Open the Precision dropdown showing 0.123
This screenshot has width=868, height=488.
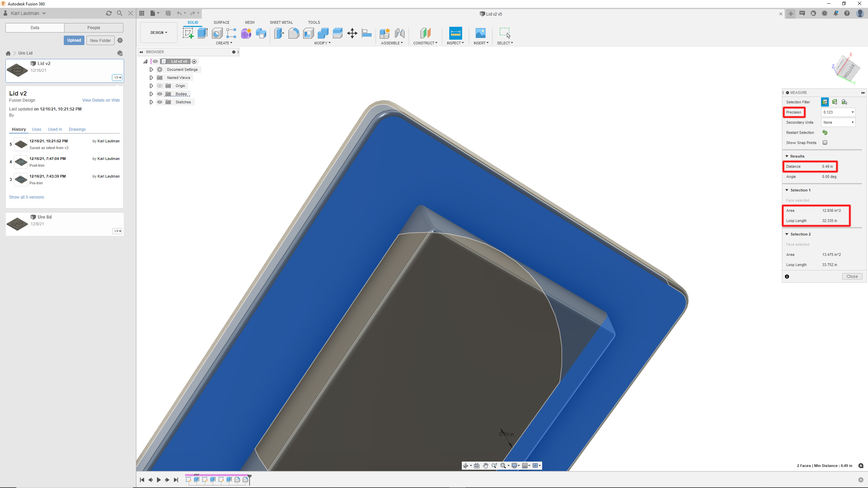838,112
